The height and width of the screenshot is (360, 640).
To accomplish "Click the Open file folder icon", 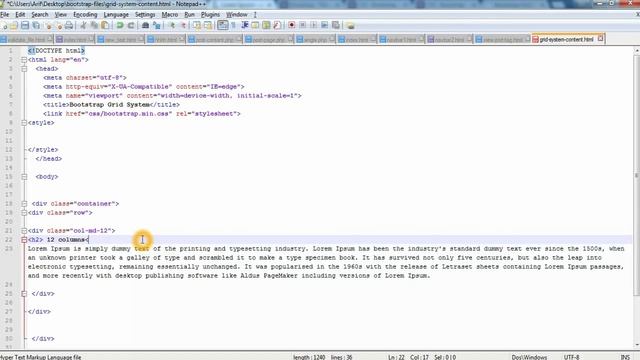I will pos(14,26).
